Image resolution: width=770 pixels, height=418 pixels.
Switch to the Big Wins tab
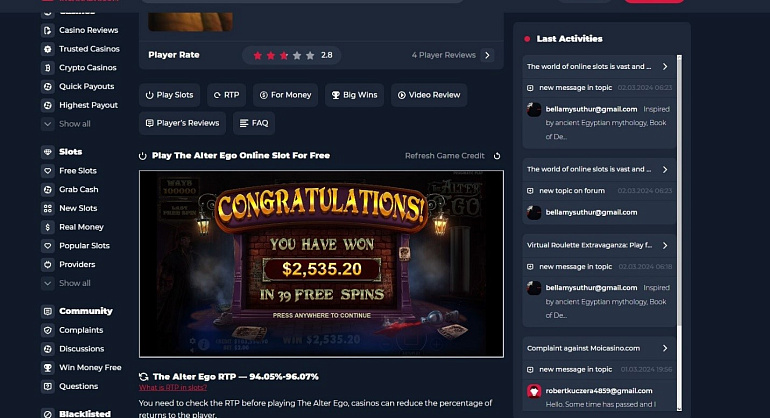coord(355,95)
